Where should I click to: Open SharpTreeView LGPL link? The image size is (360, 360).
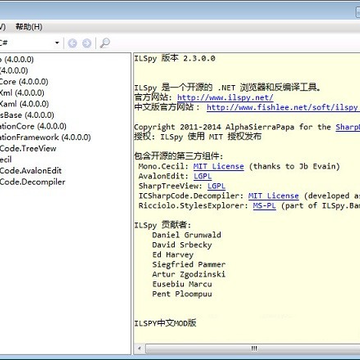pyautogui.click(x=216, y=186)
